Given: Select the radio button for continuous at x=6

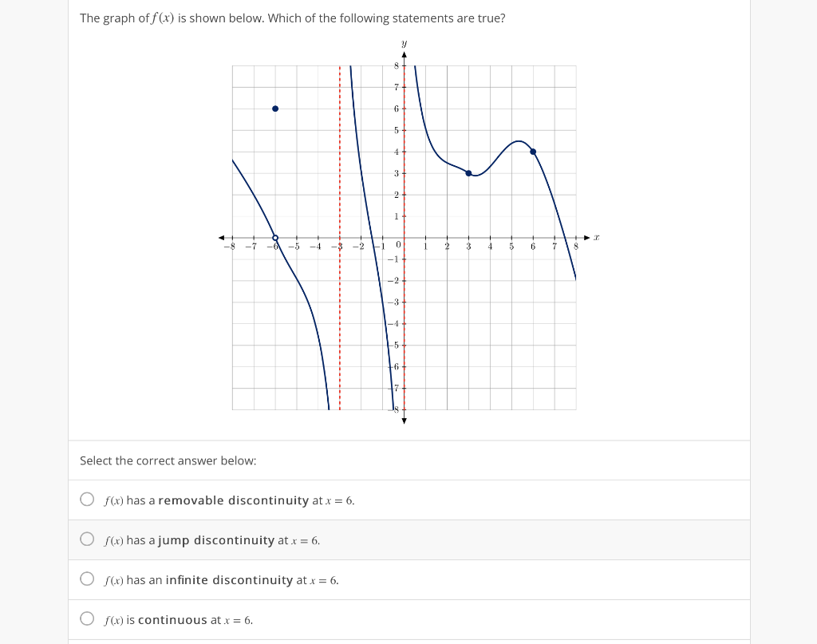Looking at the screenshot, I should coord(87,618).
